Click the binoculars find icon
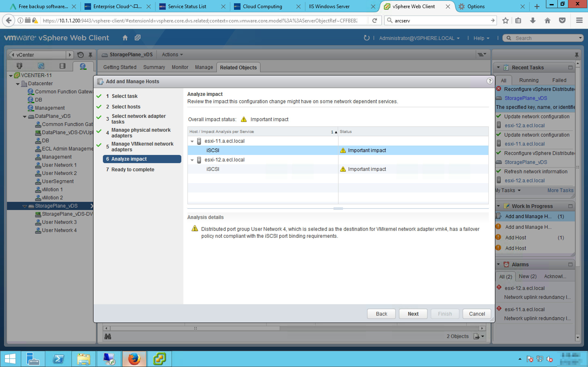Image resolution: width=588 pixels, height=367 pixels. click(108, 336)
